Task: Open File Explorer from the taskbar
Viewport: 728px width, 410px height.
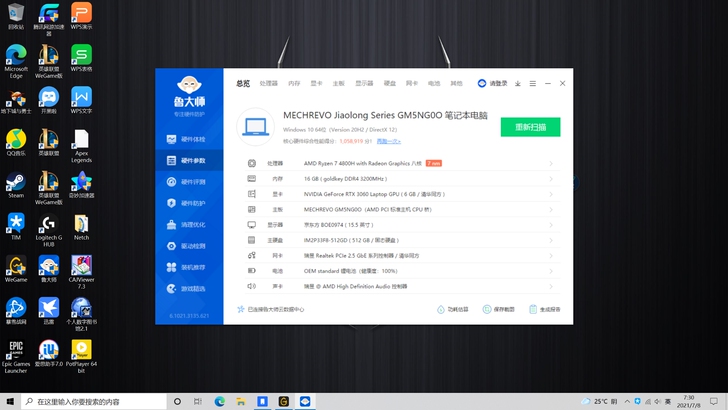Action: tap(240, 402)
